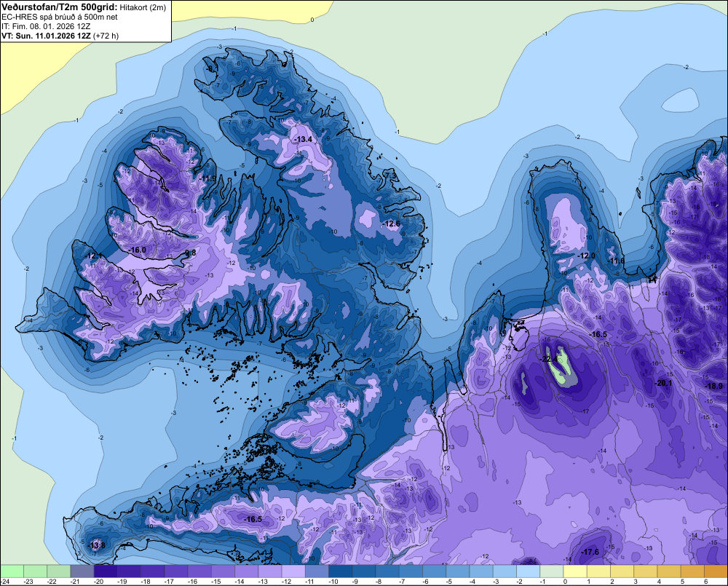Click the valid time 'VT: Sun. 11.01.2026 12Z'
This screenshot has width=728, height=586.
pyautogui.click(x=46, y=36)
